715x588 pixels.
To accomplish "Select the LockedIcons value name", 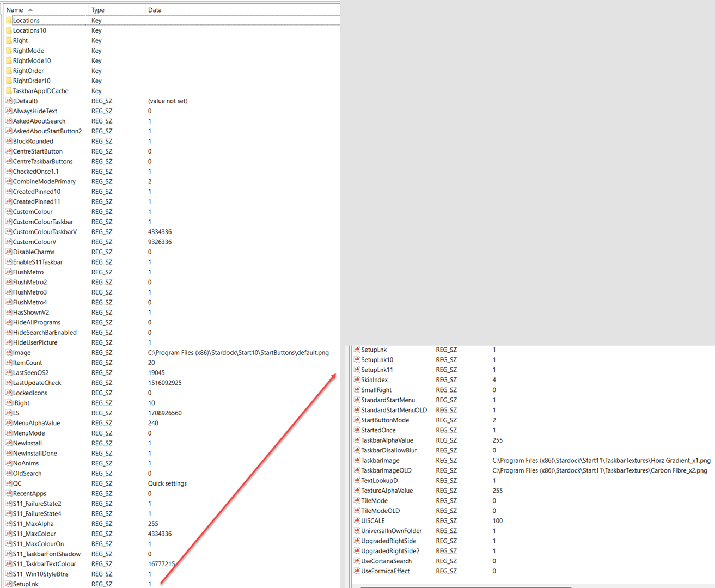I will tap(30, 393).
